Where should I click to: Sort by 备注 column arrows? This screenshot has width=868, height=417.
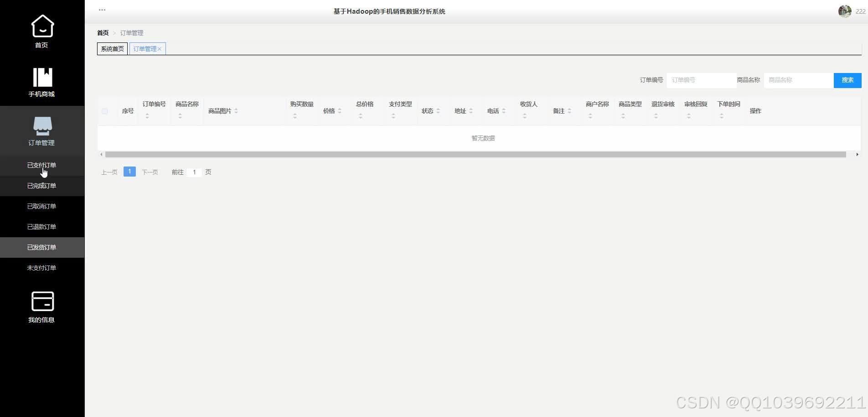tap(569, 111)
